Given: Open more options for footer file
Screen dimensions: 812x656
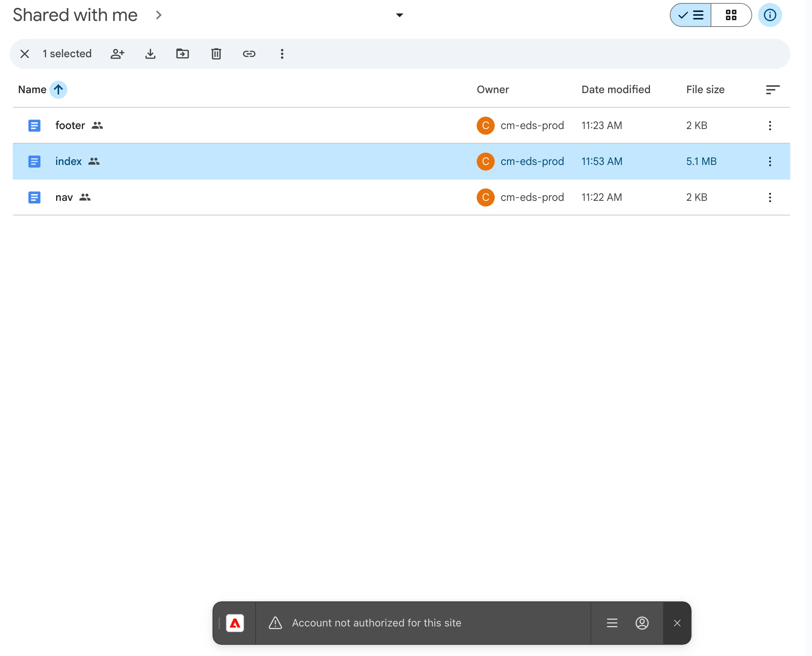Looking at the screenshot, I should click(x=770, y=125).
